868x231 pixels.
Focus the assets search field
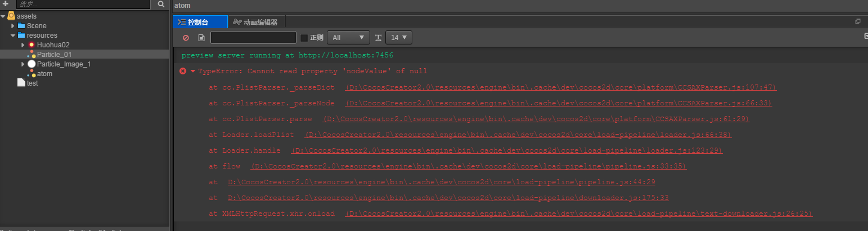[x=83, y=4]
